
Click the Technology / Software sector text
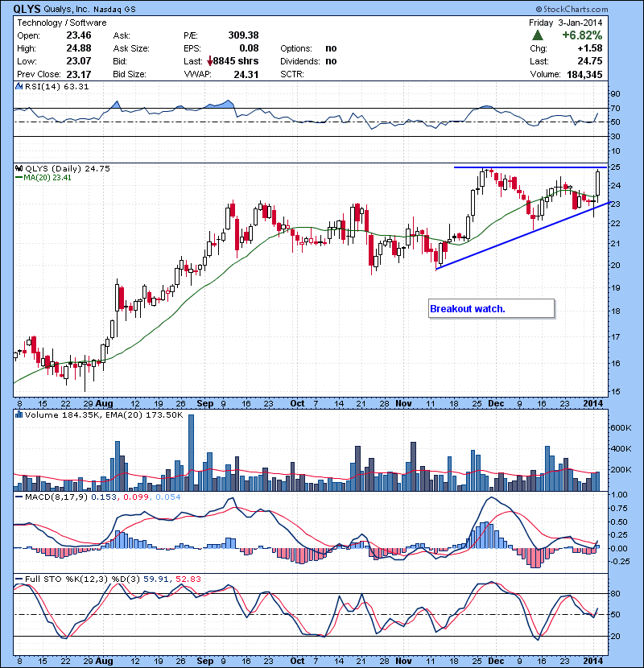(62, 23)
